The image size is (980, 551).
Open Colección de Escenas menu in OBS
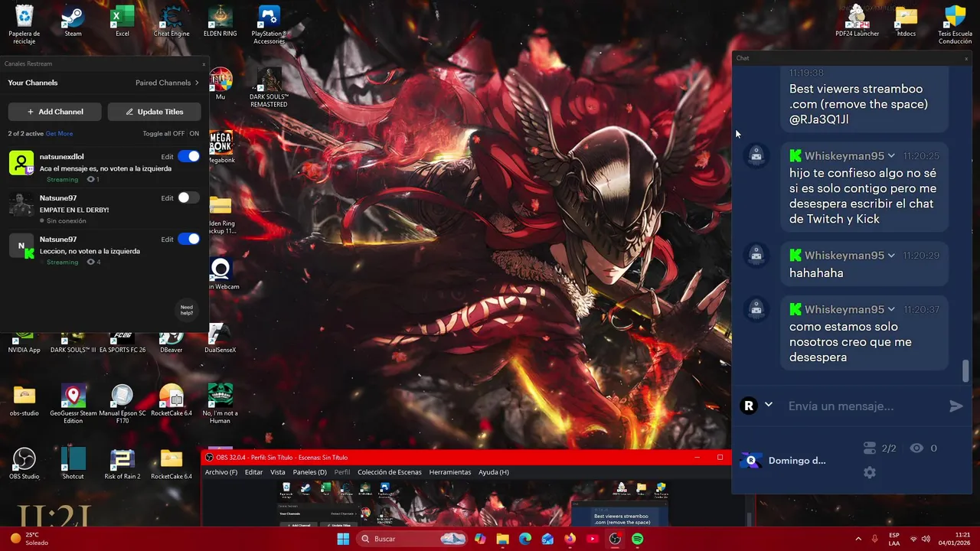pos(389,472)
